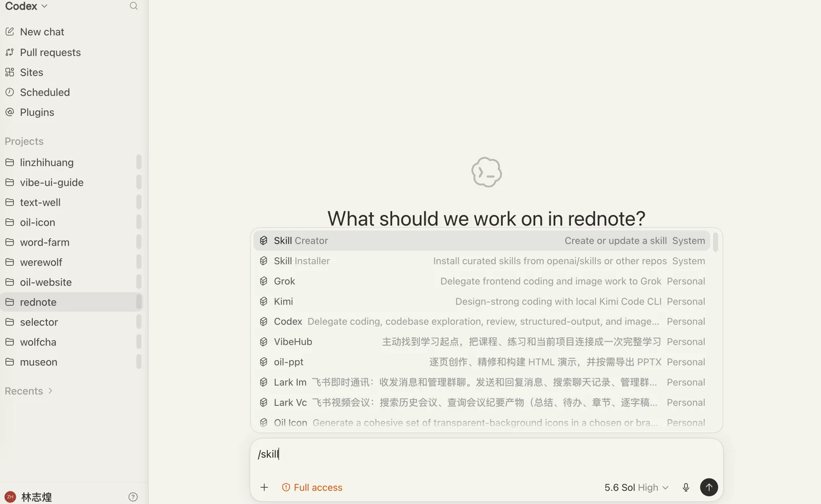Open the vibe-ui-guide project
The height and width of the screenshot is (504, 821).
tap(71, 182)
